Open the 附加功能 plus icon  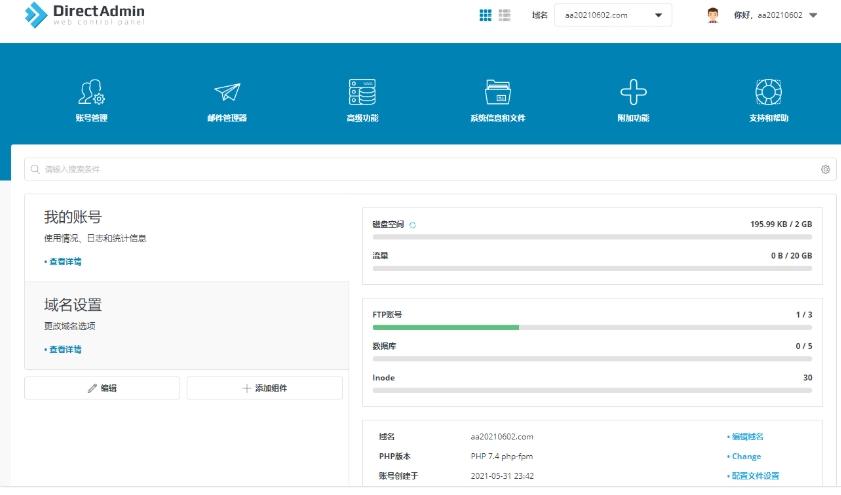(632, 93)
